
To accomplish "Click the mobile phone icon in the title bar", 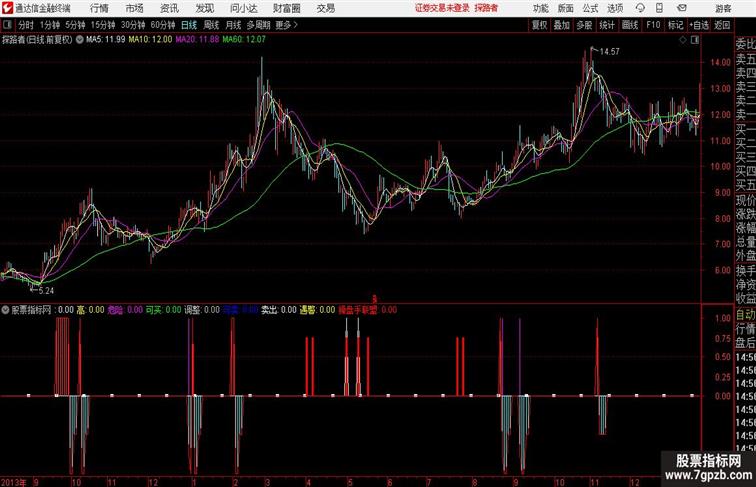I will point(659,8).
